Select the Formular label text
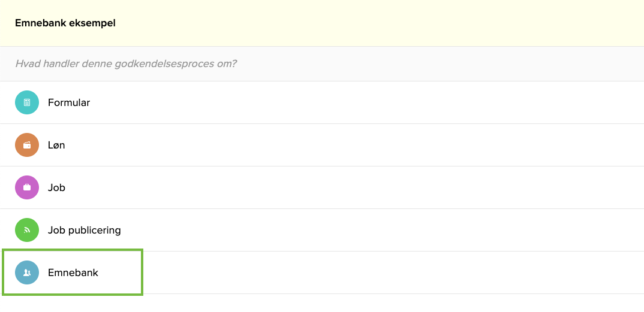644x312 pixels. [x=69, y=102]
